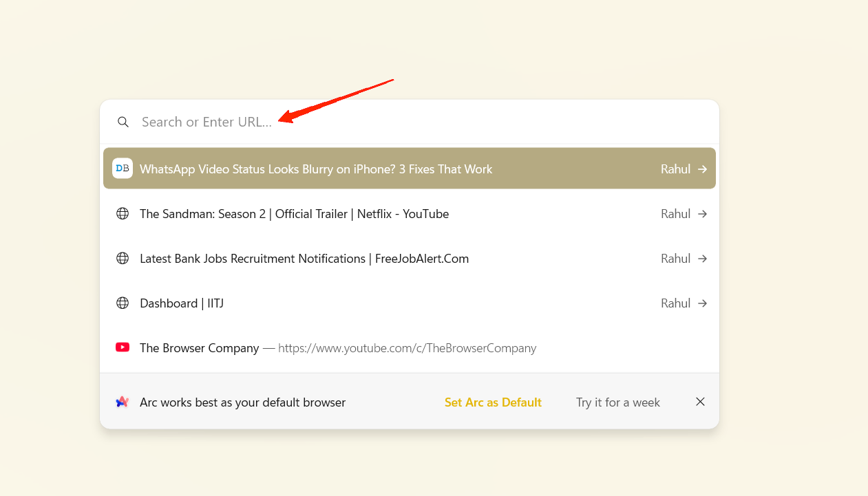Open the Dashboard | IITJ title
This screenshot has width=868, height=496.
(182, 303)
